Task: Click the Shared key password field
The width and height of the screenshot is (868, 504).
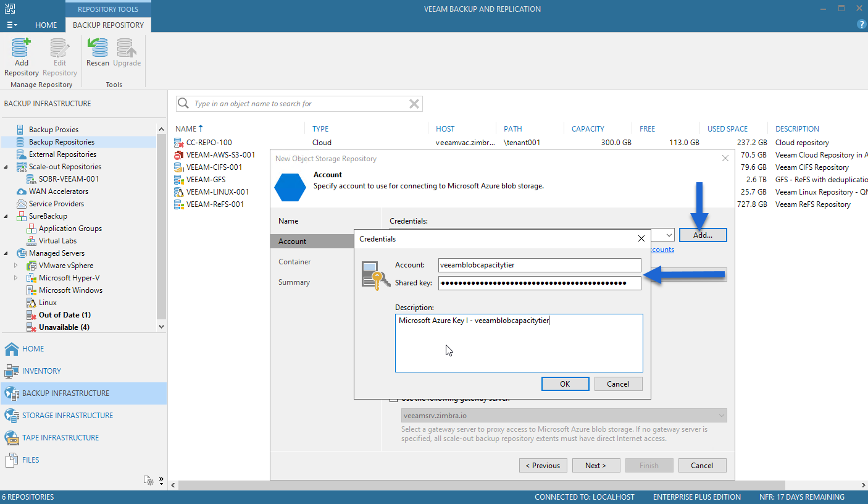Action: 540,283
